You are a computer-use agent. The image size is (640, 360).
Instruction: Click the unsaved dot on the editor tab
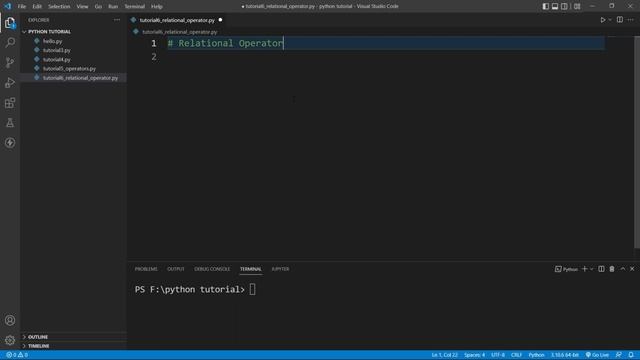tap(220, 20)
